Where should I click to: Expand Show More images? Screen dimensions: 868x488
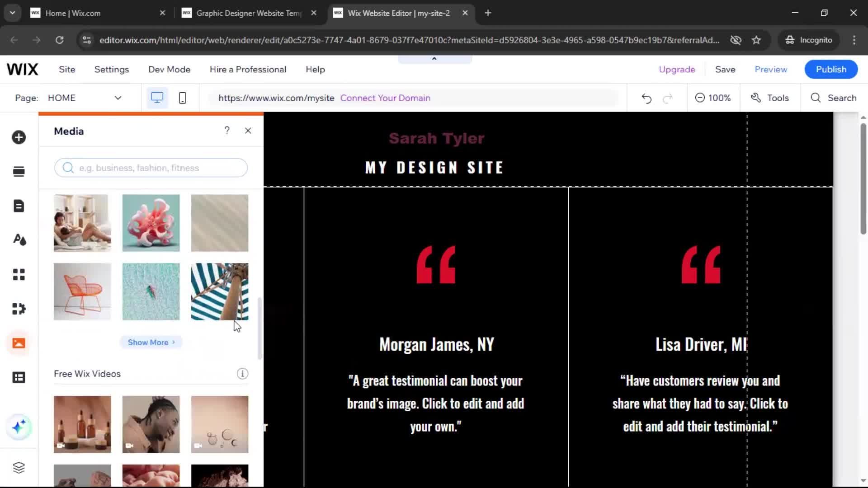click(151, 343)
